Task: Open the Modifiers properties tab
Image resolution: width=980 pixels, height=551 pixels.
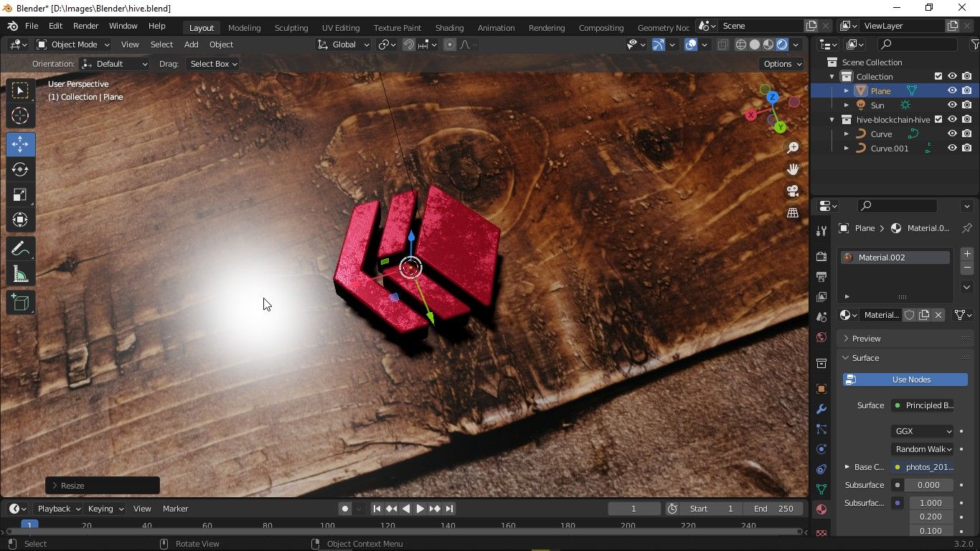Action: pos(821,409)
